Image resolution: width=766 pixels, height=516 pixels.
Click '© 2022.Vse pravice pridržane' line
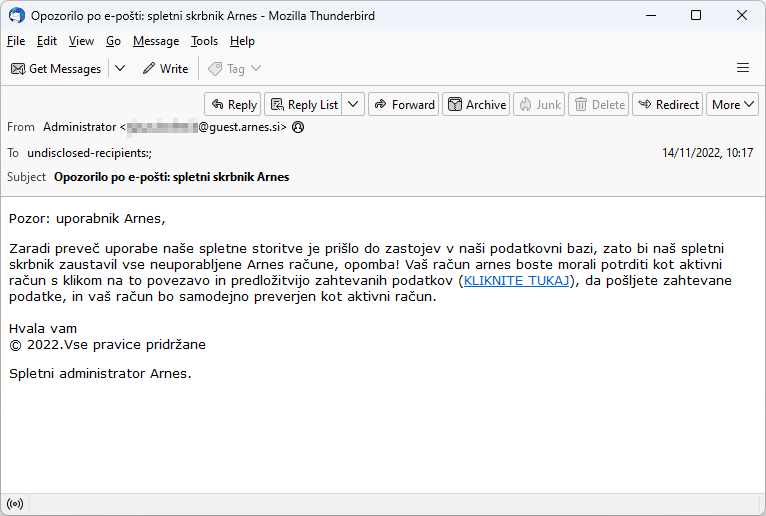click(107, 344)
